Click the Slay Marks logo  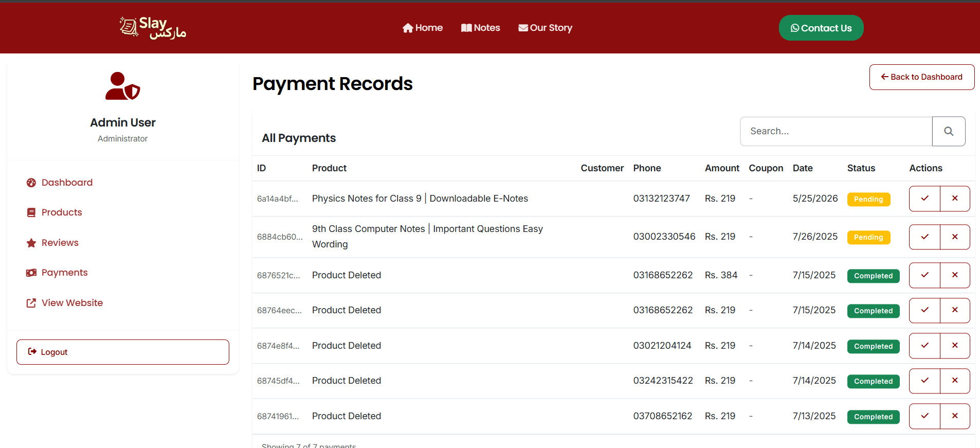153,28
